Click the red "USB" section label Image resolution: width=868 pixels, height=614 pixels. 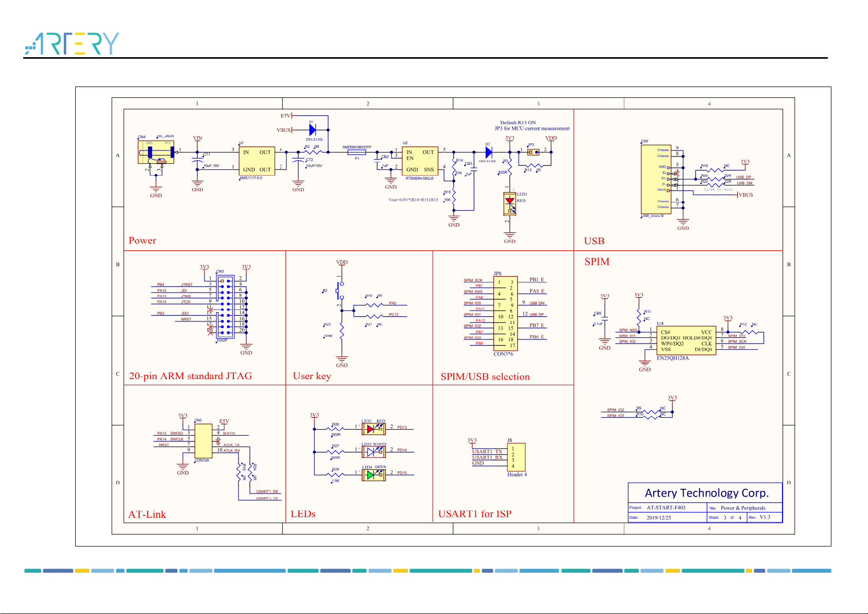[594, 241]
